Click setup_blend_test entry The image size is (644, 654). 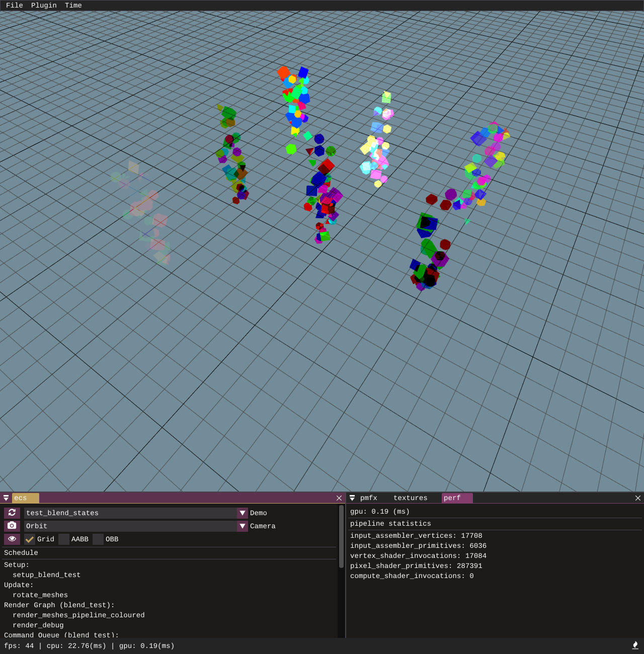point(47,575)
